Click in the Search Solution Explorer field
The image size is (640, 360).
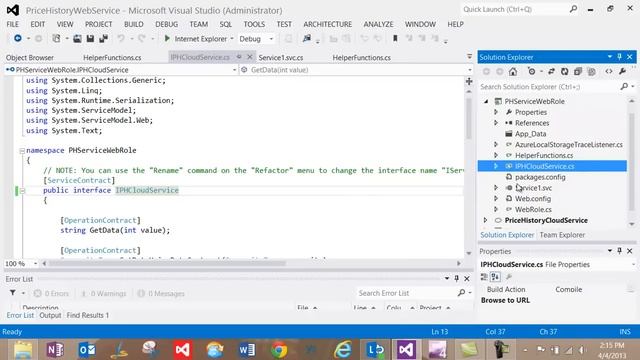(x=549, y=87)
